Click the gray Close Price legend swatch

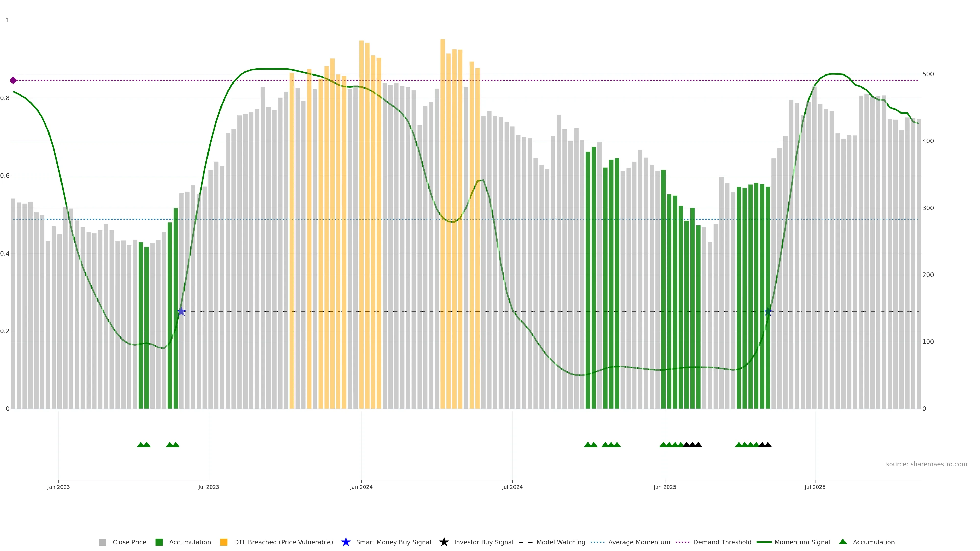(103, 542)
